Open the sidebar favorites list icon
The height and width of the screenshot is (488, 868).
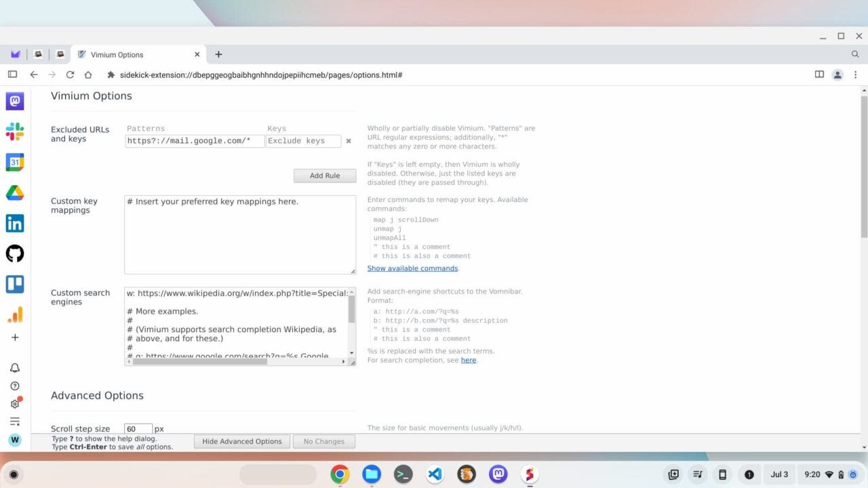[x=15, y=422]
